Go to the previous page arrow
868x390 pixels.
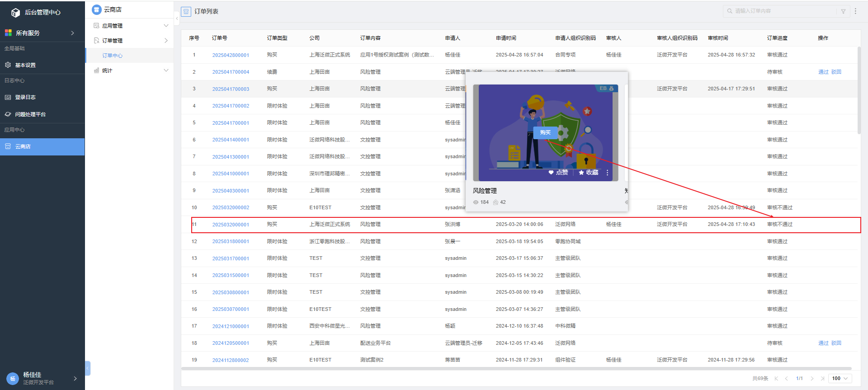(786, 379)
